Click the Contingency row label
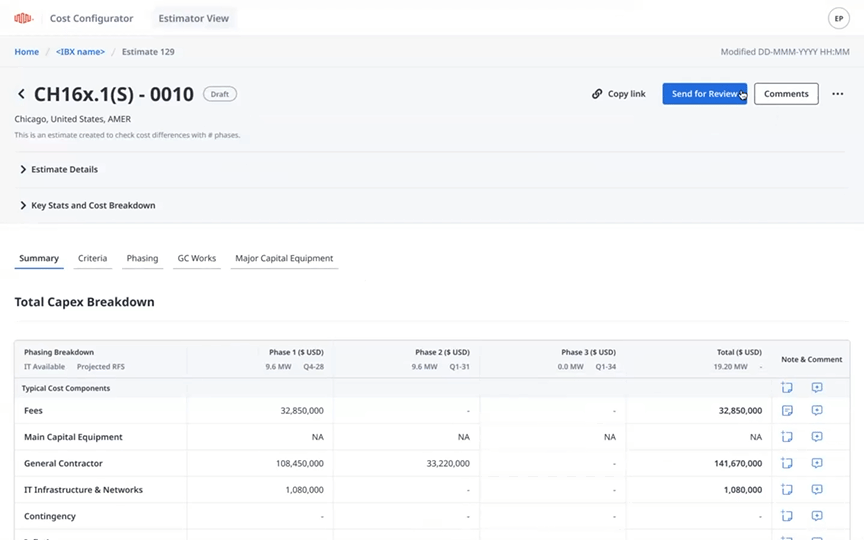864x540 pixels. [50, 516]
